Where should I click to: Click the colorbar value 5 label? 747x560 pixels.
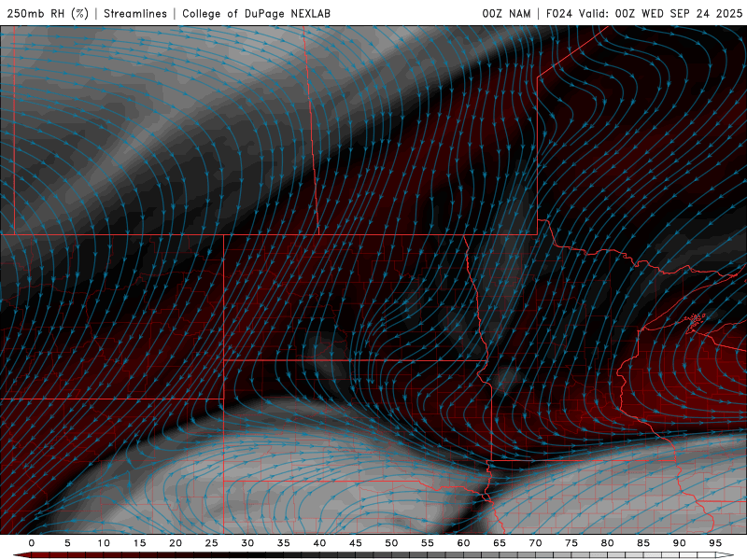tap(67, 543)
